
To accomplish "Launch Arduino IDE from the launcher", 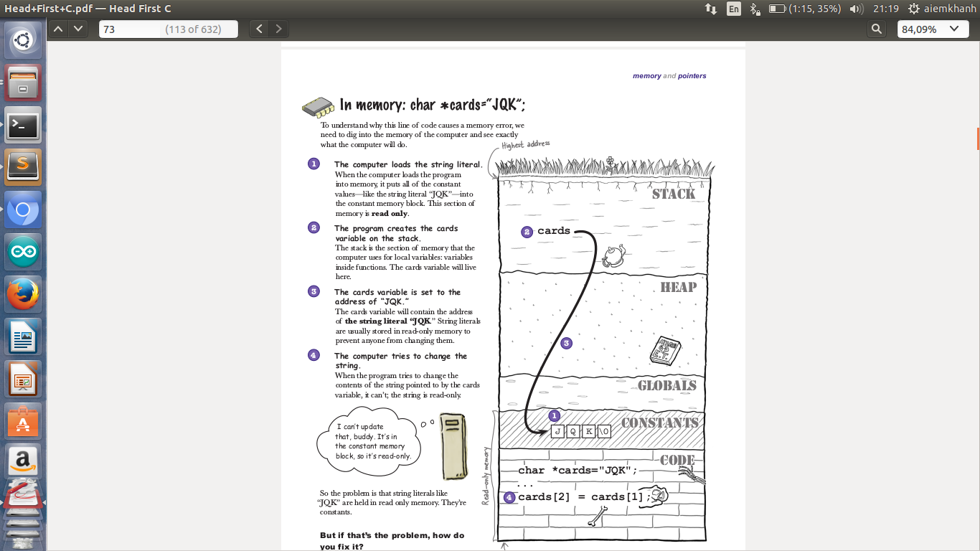I will pyautogui.click(x=23, y=252).
